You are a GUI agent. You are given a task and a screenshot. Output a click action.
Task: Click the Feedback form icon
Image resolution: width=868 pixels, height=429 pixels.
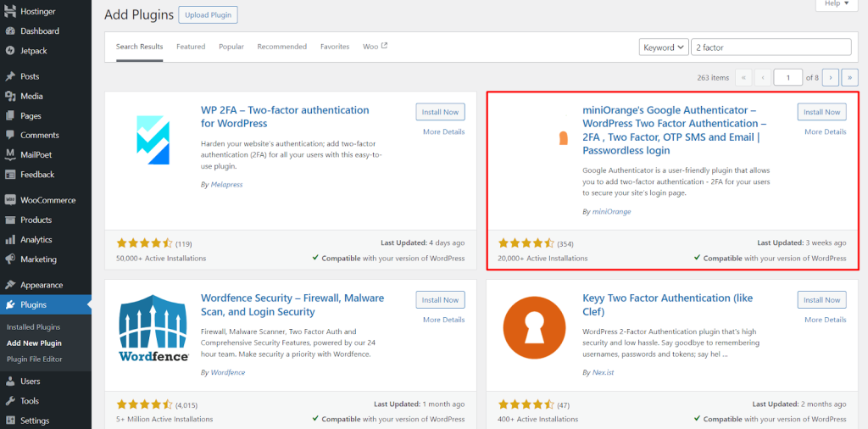pyautogui.click(x=10, y=175)
